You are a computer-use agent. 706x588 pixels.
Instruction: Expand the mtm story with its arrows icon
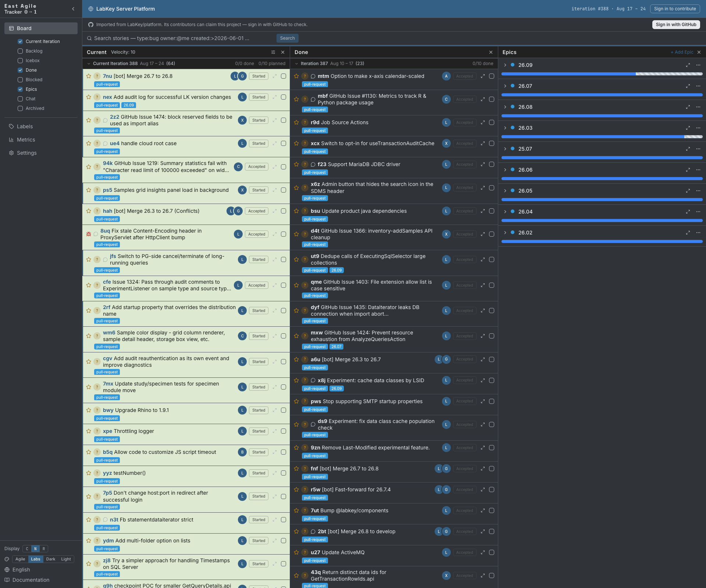pos(483,76)
